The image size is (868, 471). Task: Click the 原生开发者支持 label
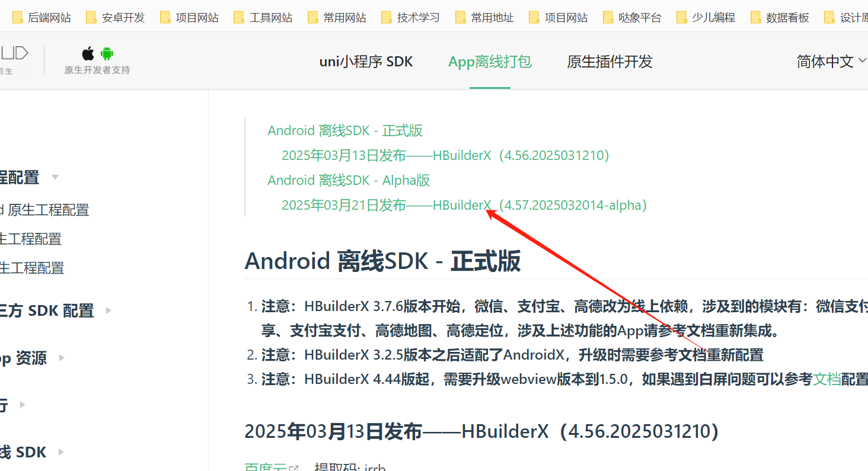[97, 70]
